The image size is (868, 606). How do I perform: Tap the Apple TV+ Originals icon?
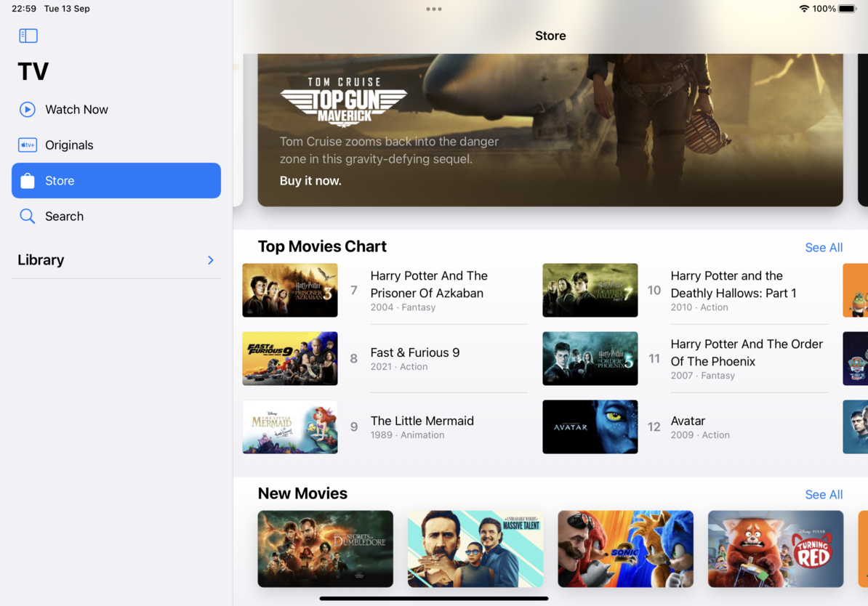pos(27,145)
